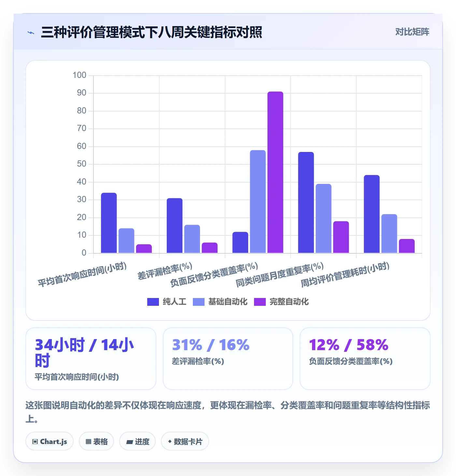The width and height of the screenshot is (456, 476).
Task: Click the 周均评价管理耗时(小时) x-axis label
Action: pos(345,275)
